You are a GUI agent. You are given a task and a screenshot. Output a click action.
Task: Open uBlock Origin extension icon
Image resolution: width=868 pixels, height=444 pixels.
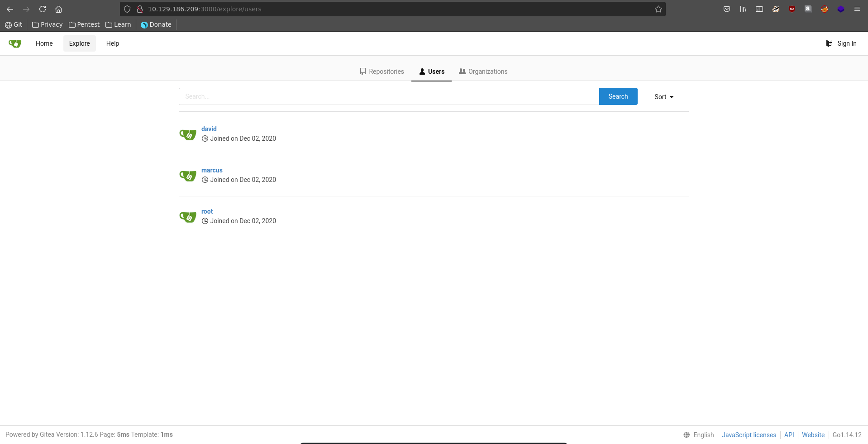pyautogui.click(x=792, y=9)
